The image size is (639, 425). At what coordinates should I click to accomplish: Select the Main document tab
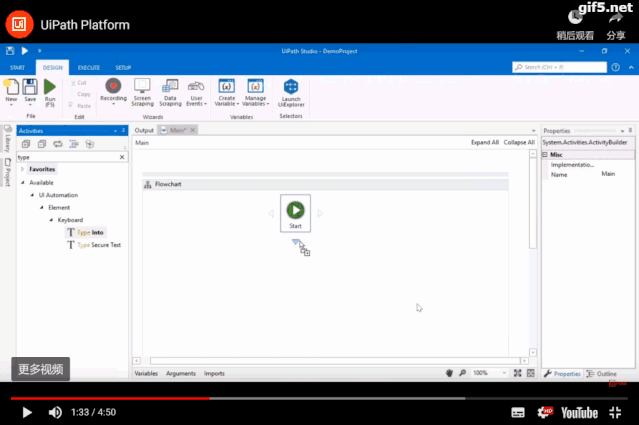click(x=178, y=130)
